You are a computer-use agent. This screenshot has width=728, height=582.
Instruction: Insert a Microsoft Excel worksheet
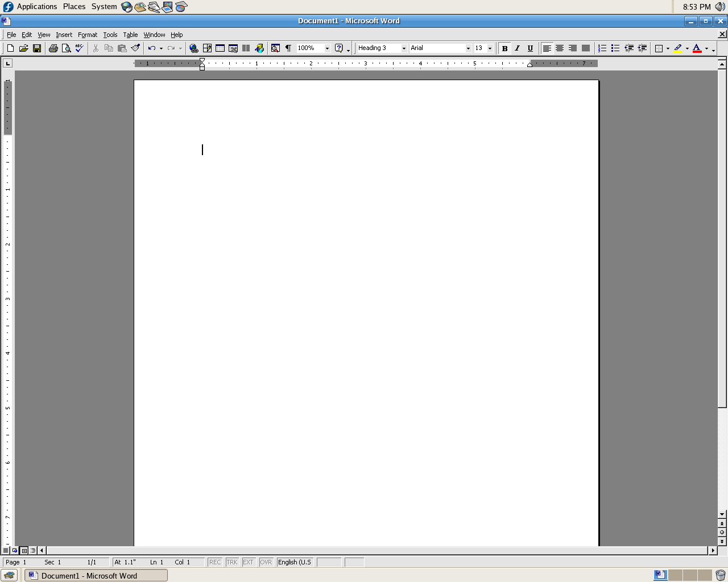pos(233,48)
